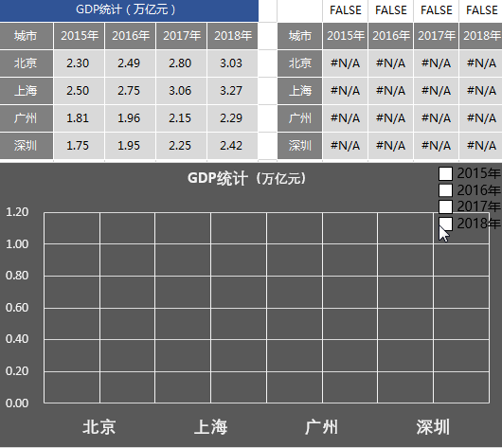Select the 深圳 row label in left table
The image size is (502, 448).
[27, 146]
